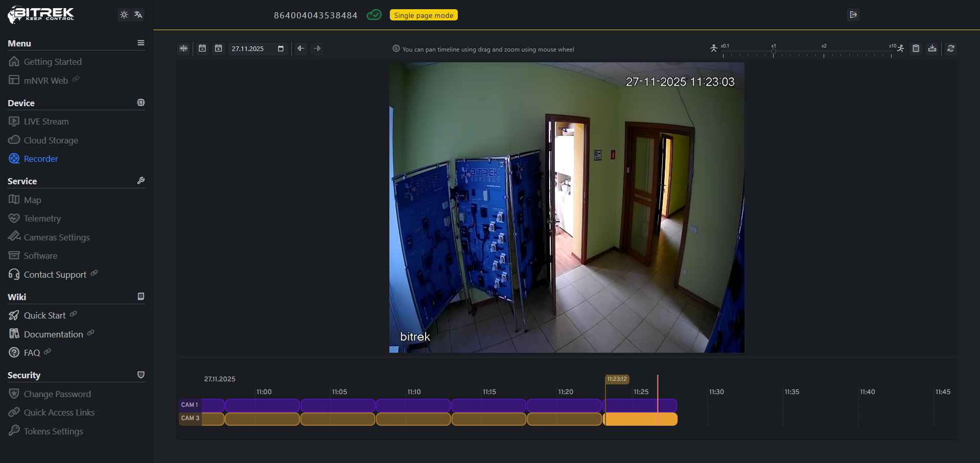
Task: Select highlighted CAM 3 segment on timeline
Action: coord(640,419)
